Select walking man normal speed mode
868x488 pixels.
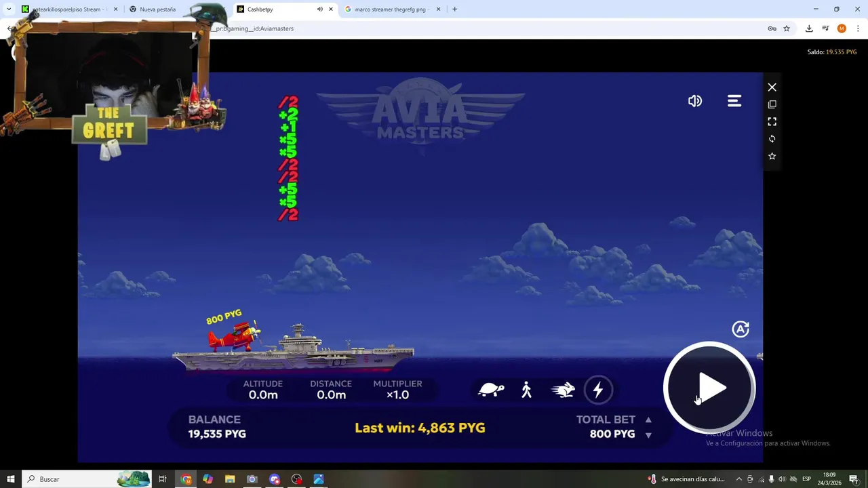pyautogui.click(x=527, y=390)
